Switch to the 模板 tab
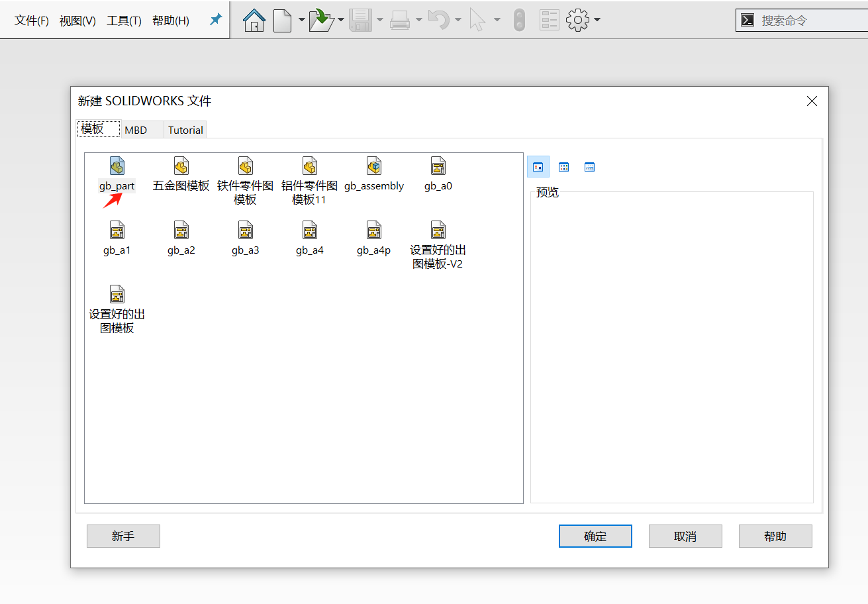 99,129
